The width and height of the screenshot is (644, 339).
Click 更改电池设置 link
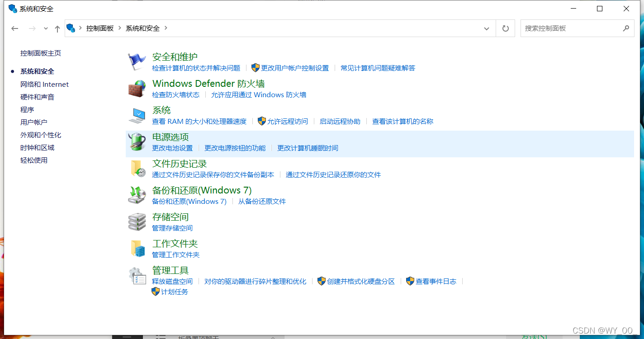tap(172, 148)
